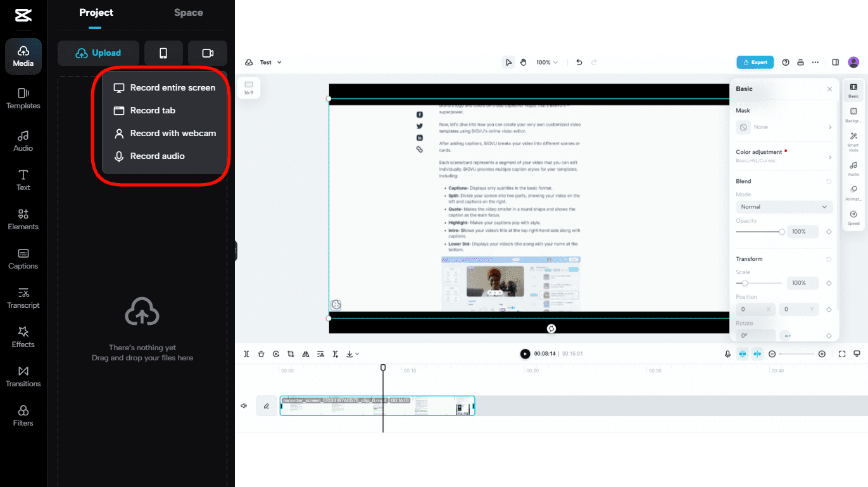Click the Crop tool above the timeline
This screenshot has width=868, height=487.
click(x=291, y=353)
